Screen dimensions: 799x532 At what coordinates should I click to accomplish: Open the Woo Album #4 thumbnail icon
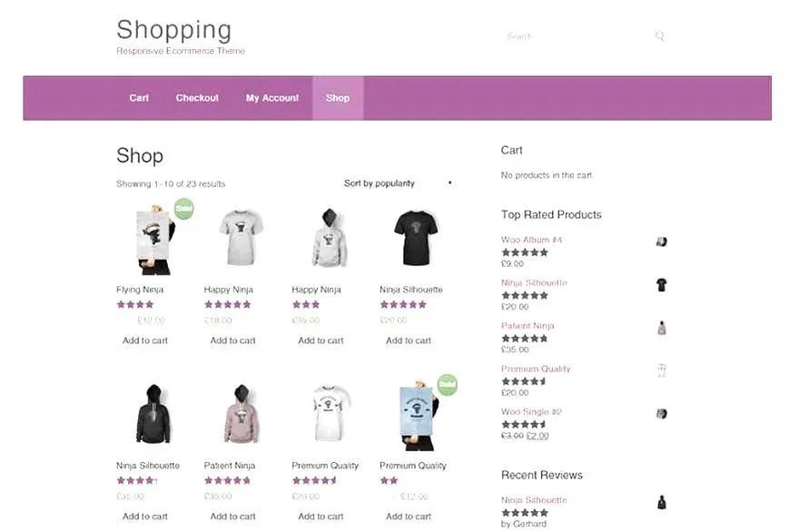pos(662,241)
